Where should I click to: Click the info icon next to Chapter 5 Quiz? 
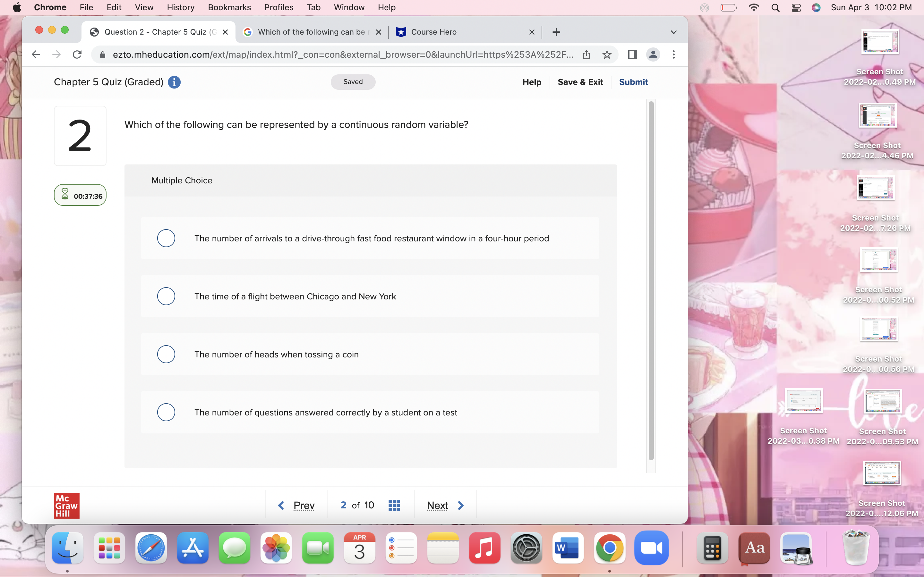174,82
